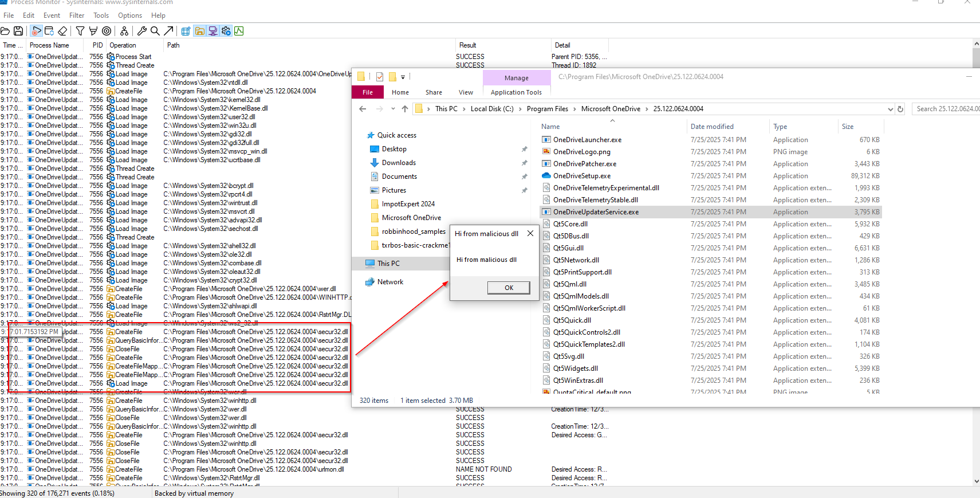Click the Explorer Back arrow

tap(363, 109)
